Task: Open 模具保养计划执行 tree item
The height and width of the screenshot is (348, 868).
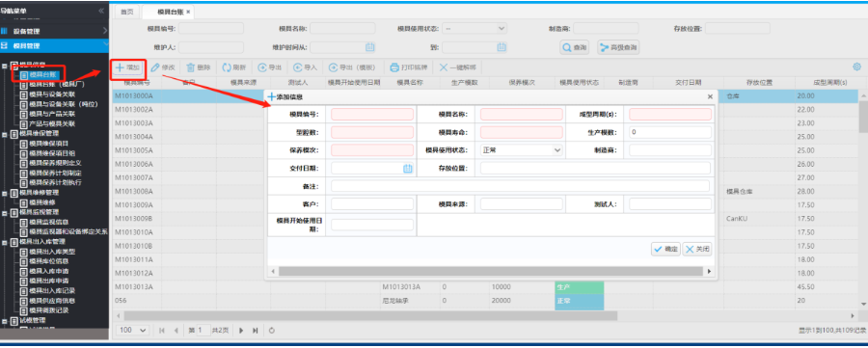Action: pyautogui.click(x=55, y=182)
